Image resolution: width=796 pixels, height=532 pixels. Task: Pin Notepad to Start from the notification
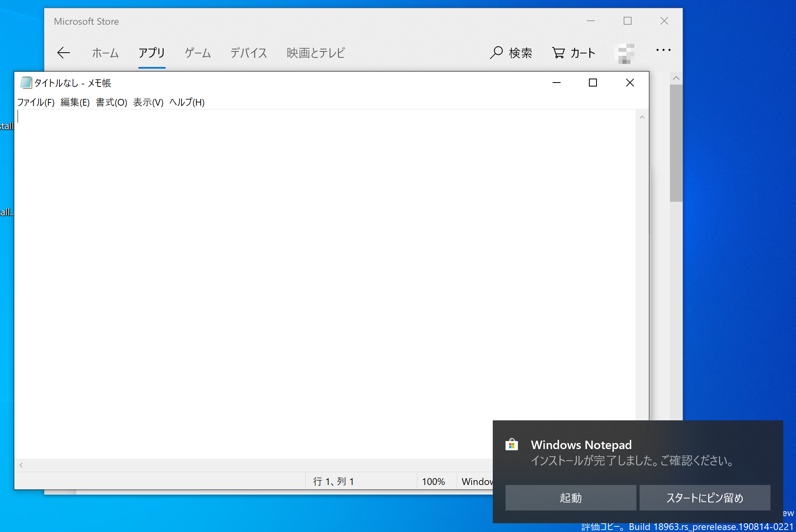[x=705, y=498]
